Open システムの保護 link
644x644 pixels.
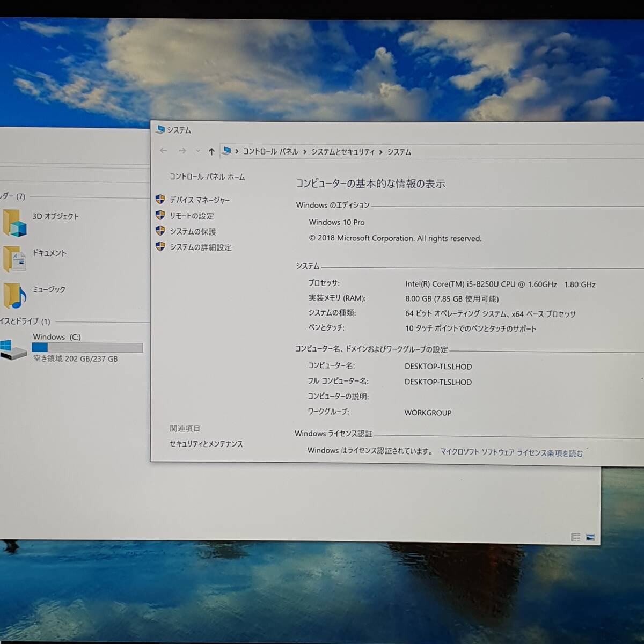pyautogui.click(x=193, y=231)
